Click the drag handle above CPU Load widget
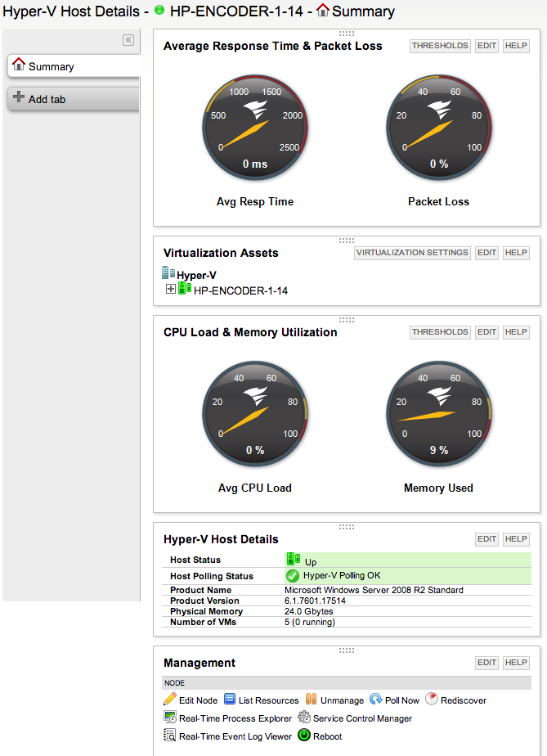Viewport: 547px width, 756px height. point(347,320)
